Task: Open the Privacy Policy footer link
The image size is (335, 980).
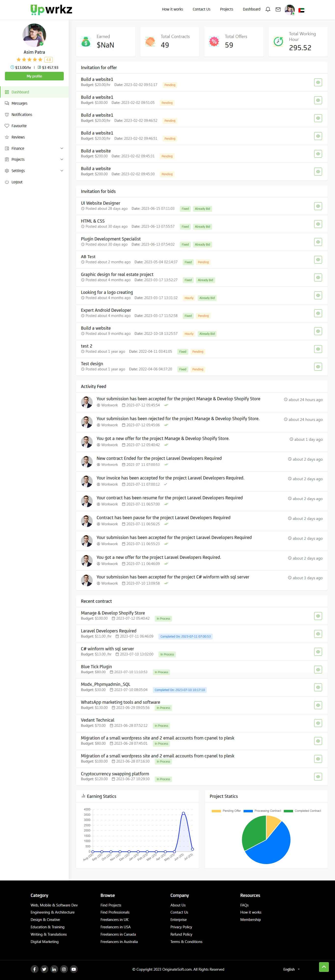Action: [181, 927]
